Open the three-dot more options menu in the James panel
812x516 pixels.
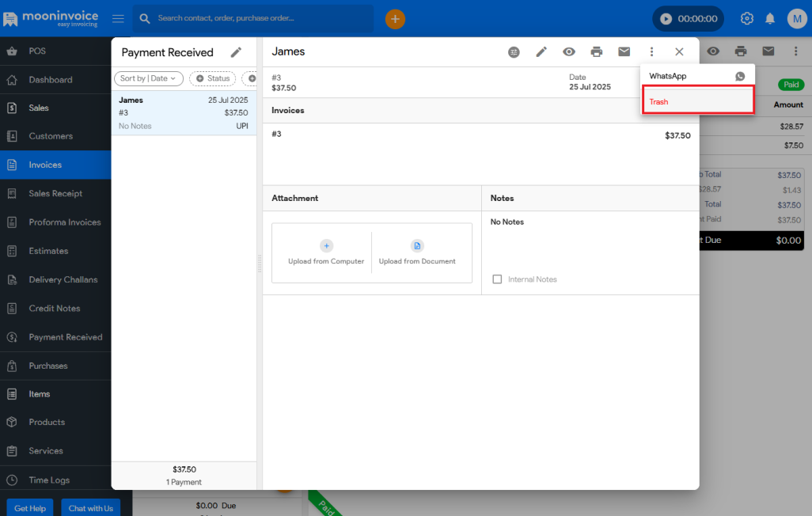point(651,52)
